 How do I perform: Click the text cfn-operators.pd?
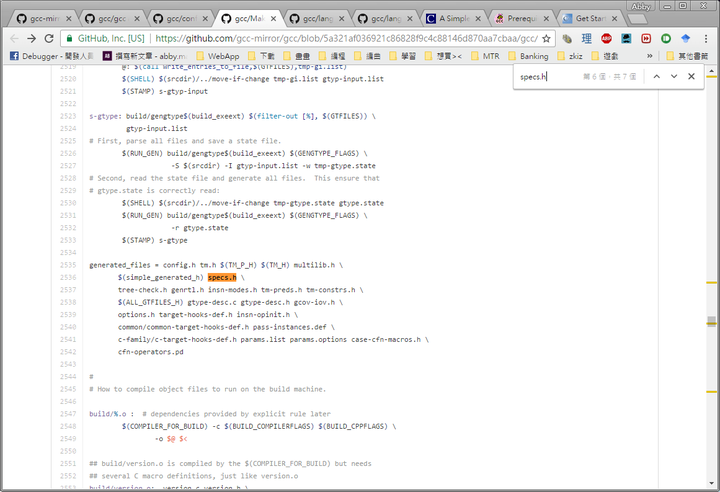[x=151, y=352]
